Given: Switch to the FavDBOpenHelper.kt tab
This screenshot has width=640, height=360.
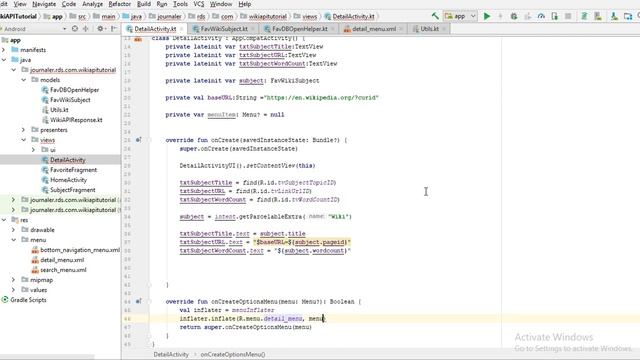Looking at the screenshot, I should (x=300, y=29).
